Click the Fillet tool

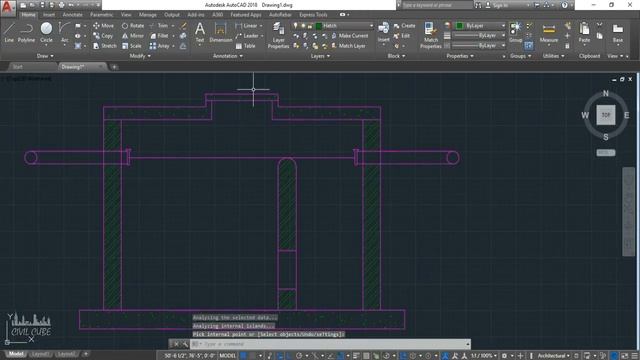point(159,36)
